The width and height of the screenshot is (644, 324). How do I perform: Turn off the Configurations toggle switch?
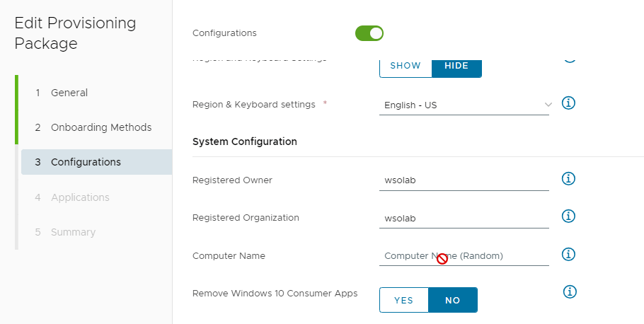[369, 33]
